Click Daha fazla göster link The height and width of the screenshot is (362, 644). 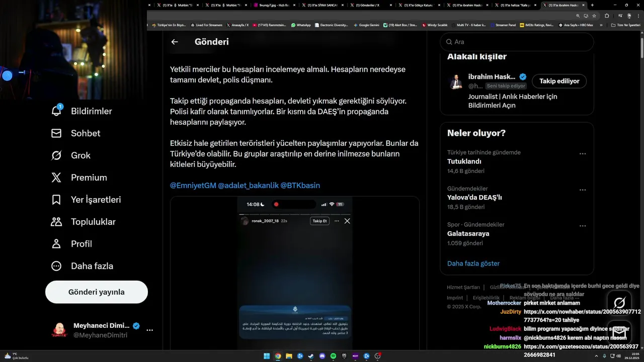click(473, 263)
